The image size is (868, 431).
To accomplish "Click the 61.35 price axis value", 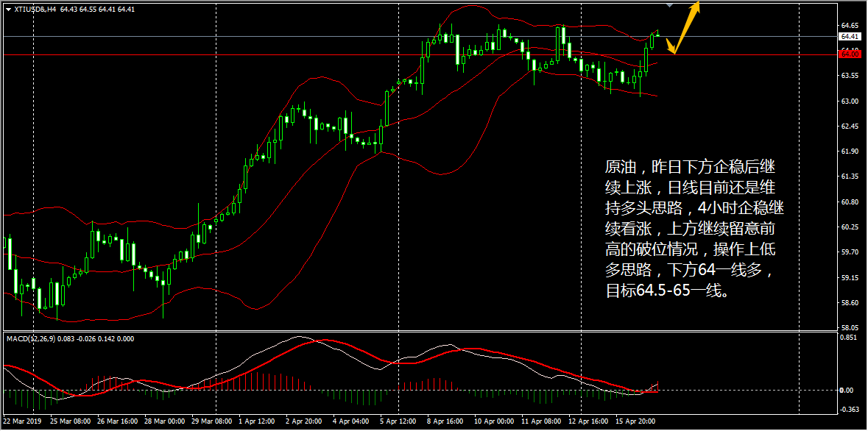I will coord(849,177).
